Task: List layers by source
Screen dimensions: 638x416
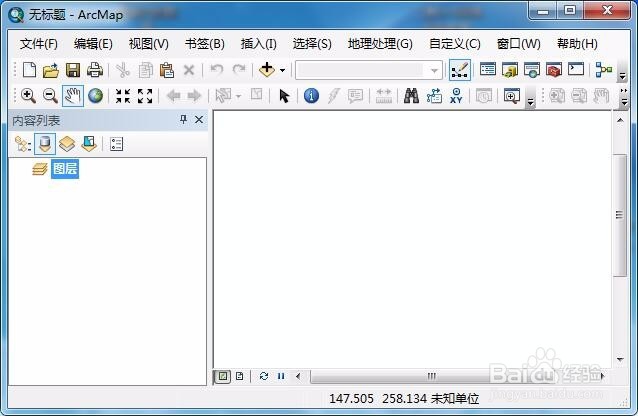Action: pyautogui.click(x=45, y=144)
